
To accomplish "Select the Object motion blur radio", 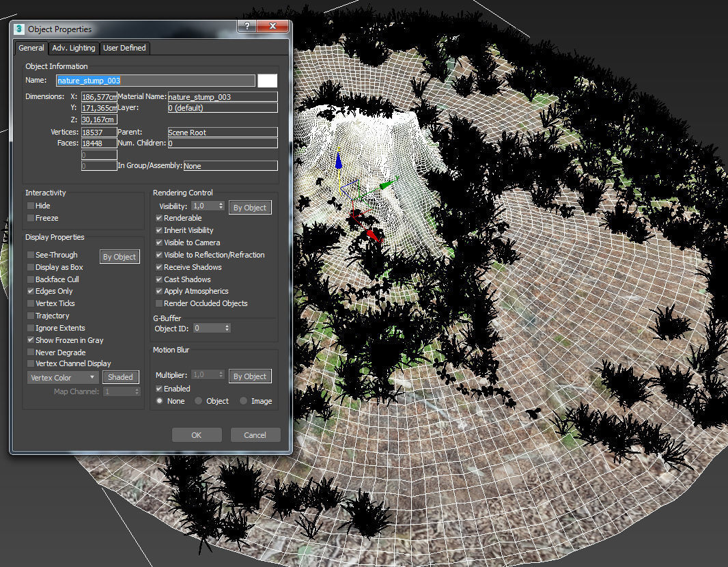I will (198, 401).
